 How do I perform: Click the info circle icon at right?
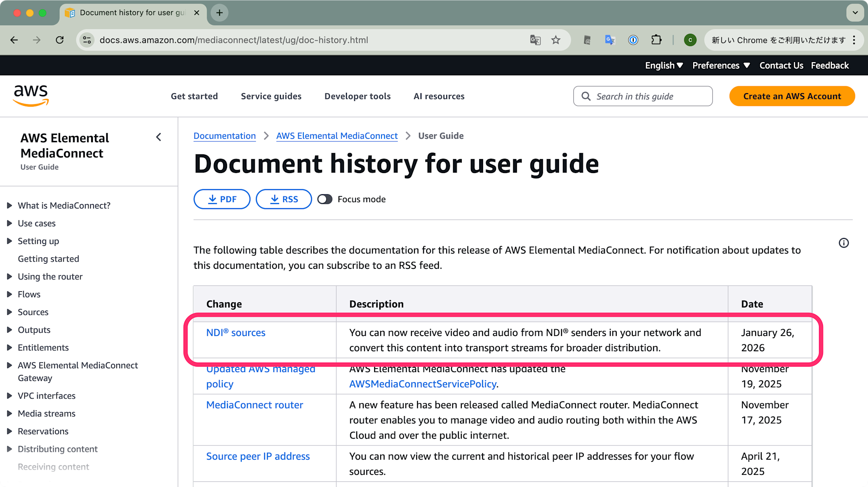tap(843, 243)
